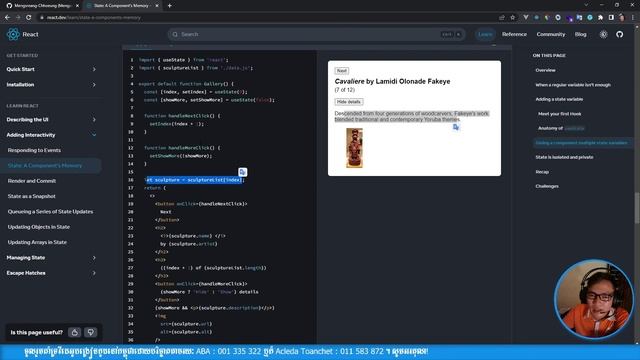Click highlighted code line 16 sculptureList[index]
Screen dimensions: 640x360
194,180
